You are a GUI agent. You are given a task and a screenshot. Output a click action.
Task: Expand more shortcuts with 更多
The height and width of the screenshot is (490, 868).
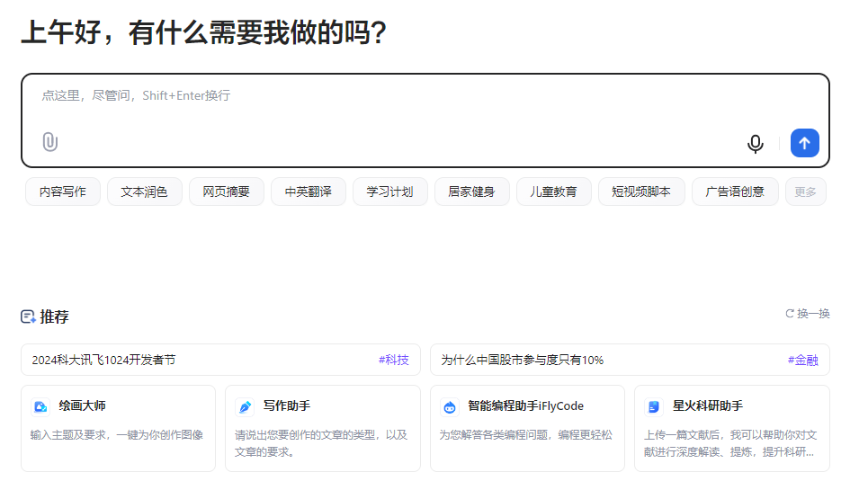pyautogui.click(x=805, y=192)
